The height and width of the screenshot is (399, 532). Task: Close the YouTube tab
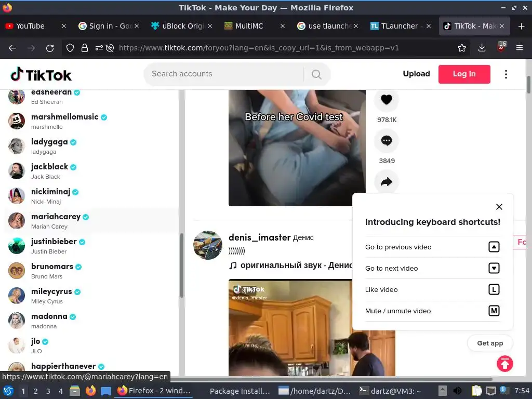[x=63, y=26]
